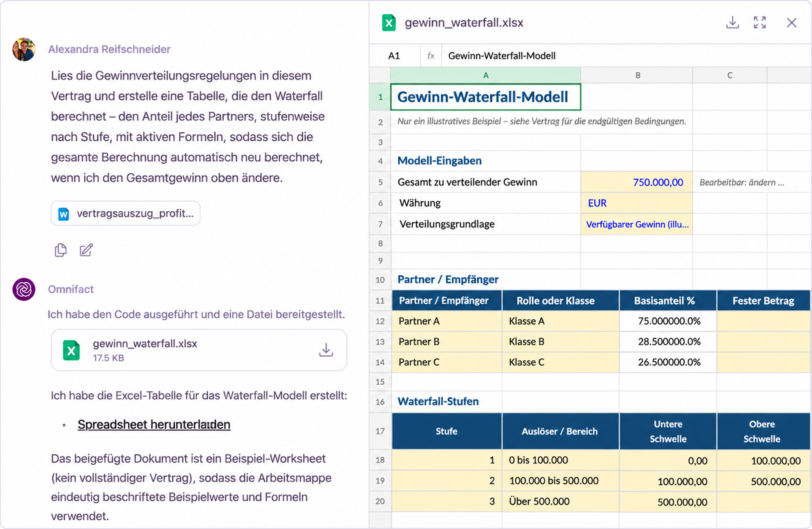Click the Word document icon in attachment chip
The height and width of the screenshot is (529, 812).
point(64,214)
